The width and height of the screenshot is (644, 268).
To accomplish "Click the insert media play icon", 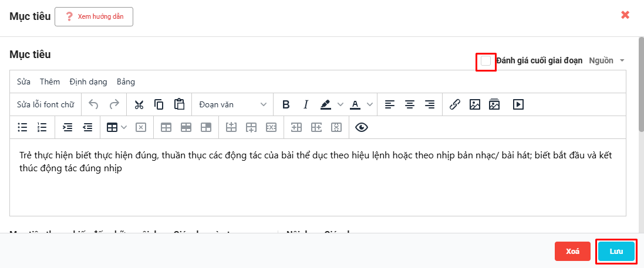I will tap(518, 104).
